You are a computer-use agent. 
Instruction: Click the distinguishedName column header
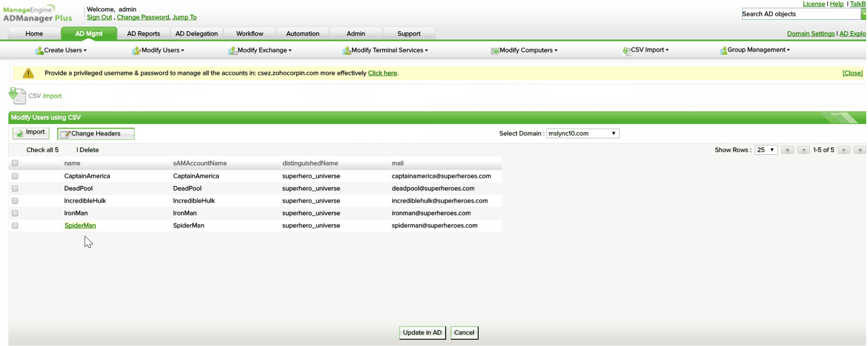click(x=310, y=163)
